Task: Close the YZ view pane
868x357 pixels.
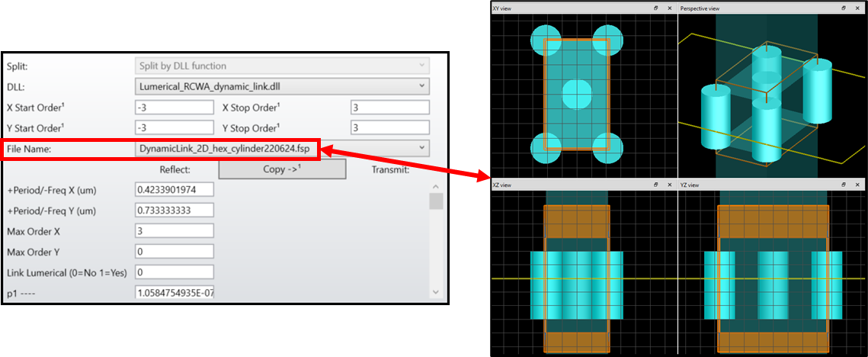Action: 857,185
